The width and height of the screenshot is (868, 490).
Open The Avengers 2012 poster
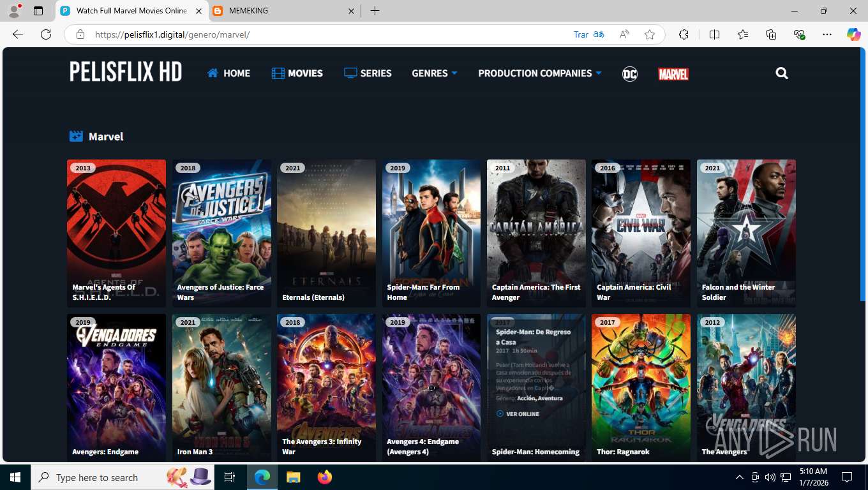(x=746, y=387)
